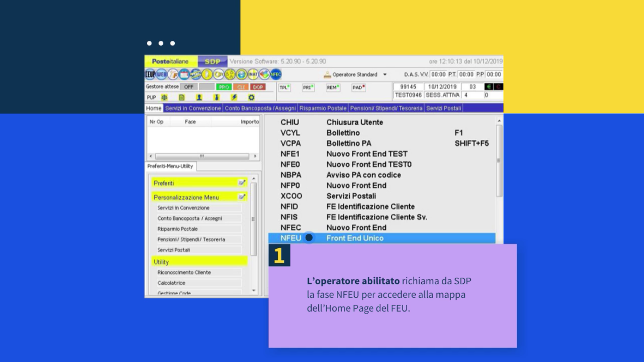
Task: Switch to Servizi in Convenzione tab
Action: 193,108
